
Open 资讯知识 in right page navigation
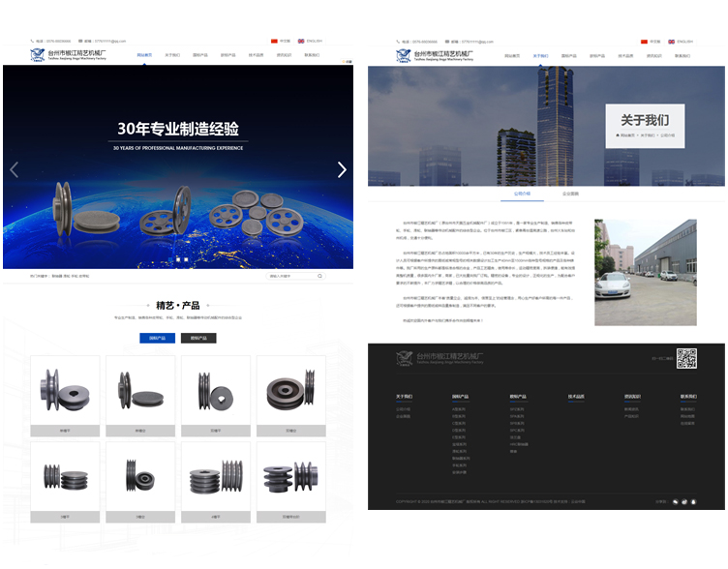654,56
